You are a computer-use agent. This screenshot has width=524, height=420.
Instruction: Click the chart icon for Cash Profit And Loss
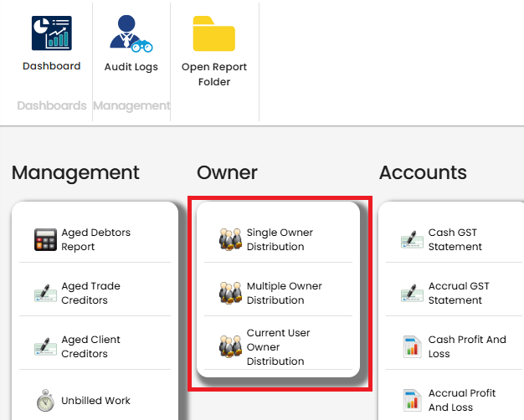[412, 347]
